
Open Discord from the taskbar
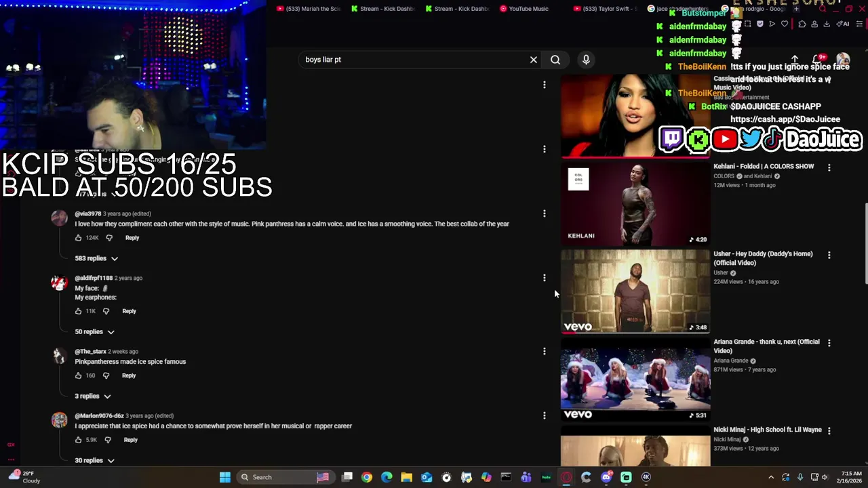[x=606, y=477]
